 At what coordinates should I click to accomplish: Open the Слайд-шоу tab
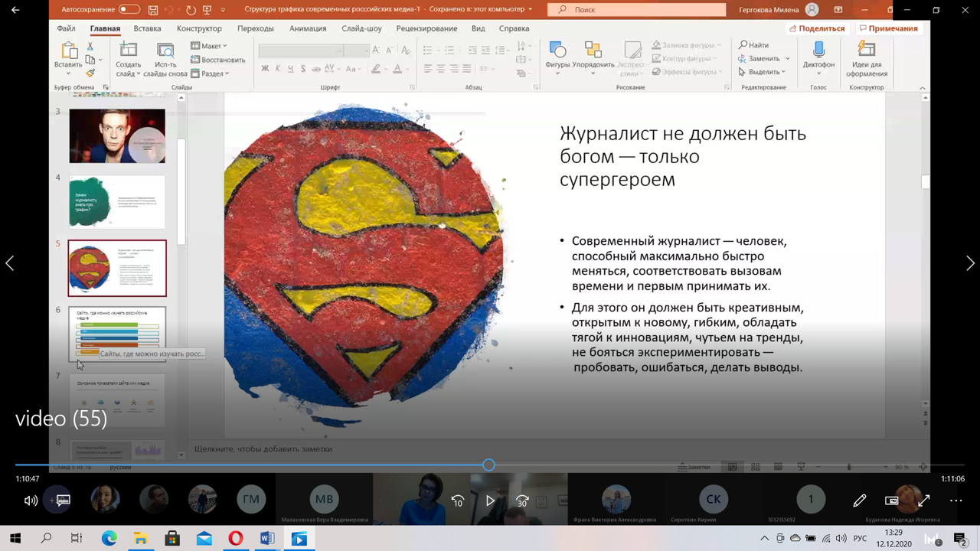point(361,28)
